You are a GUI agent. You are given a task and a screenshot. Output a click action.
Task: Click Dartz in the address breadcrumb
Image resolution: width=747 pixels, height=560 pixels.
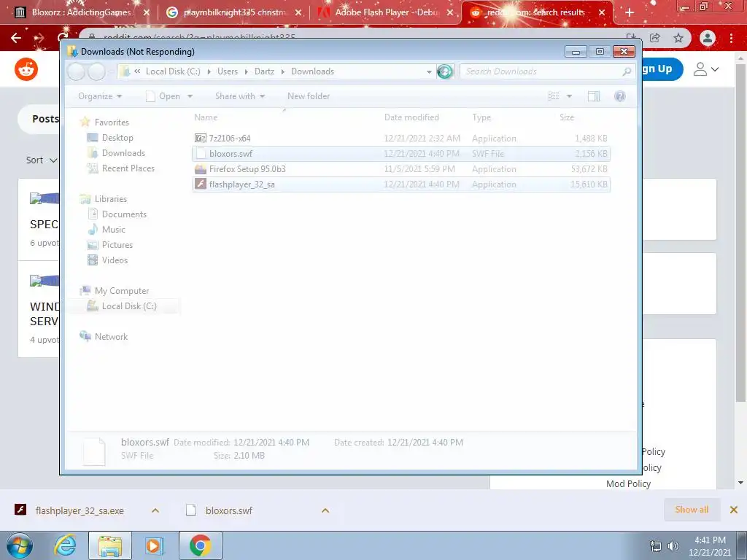click(264, 71)
